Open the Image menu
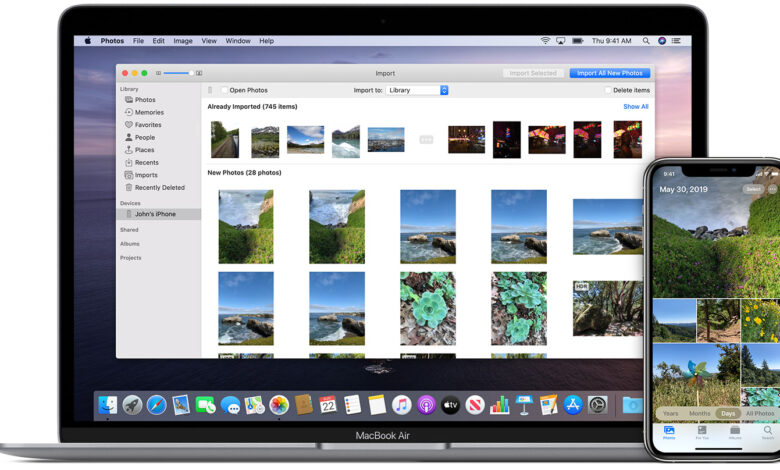The width and height of the screenshot is (780, 470). (x=183, y=41)
